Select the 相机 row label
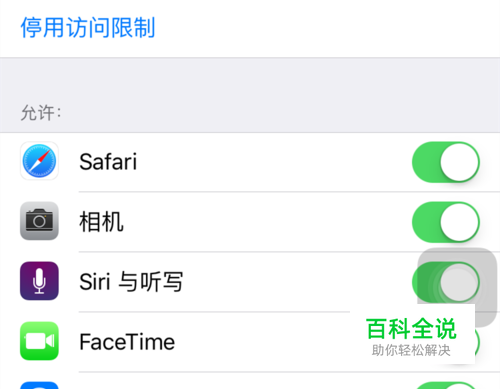Image resolution: width=500 pixels, height=389 pixels. coord(101,222)
